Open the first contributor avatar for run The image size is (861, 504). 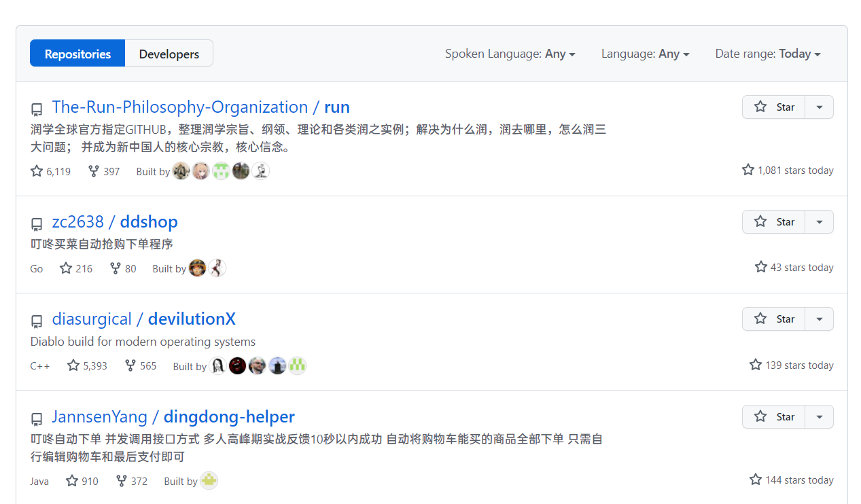[x=181, y=171]
